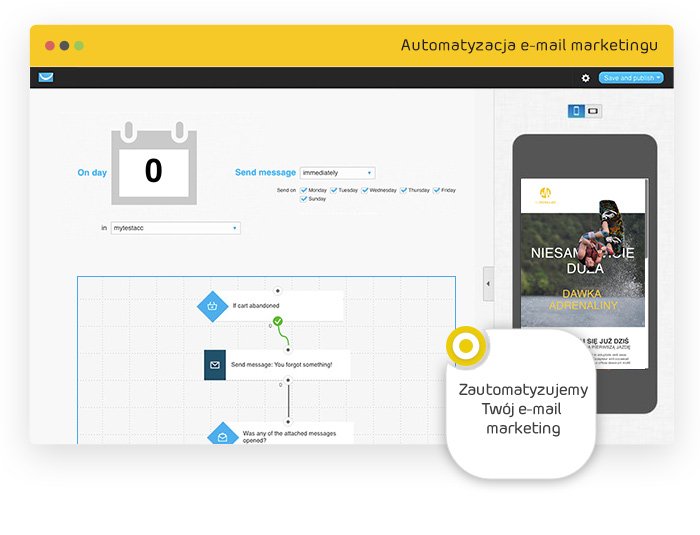
Task: Select the send message envelope node icon
Action: (x=215, y=364)
